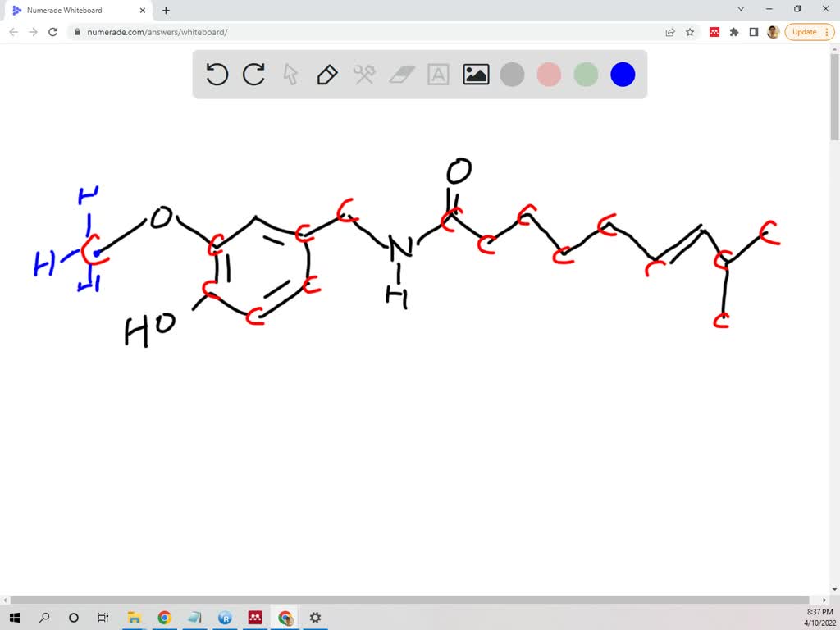840x630 pixels.
Task: Bookmark the page using the star
Action: click(x=688, y=34)
